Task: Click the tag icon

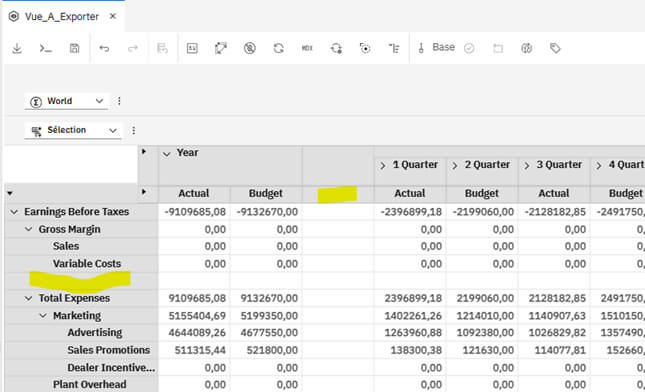Action: pyautogui.click(x=555, y=48)
